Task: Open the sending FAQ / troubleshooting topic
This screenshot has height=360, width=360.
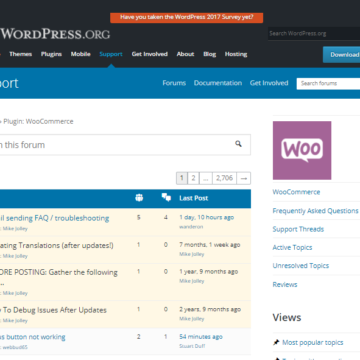Action: click(54, 218)
